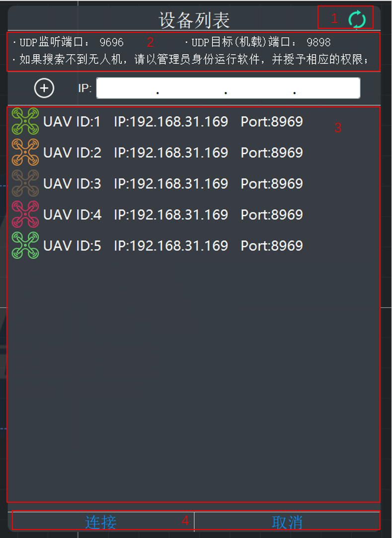This screenshot has width=392, height=538.
Task: Click the orange drone icon for UAV ID:2
Action: pos(25,152)
